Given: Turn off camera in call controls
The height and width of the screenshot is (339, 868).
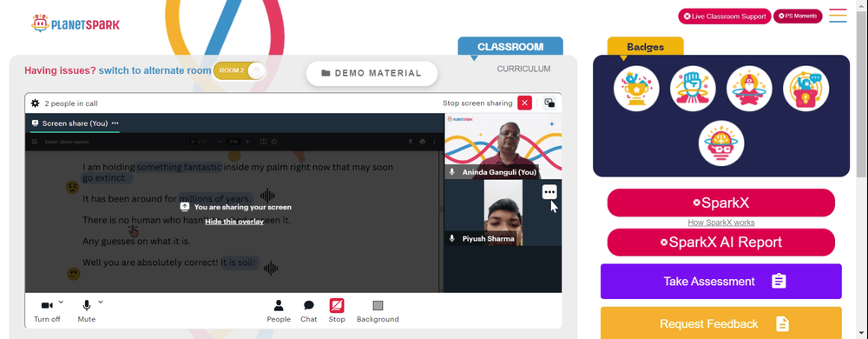Looking at the screenshot, I should click(47, 311).
